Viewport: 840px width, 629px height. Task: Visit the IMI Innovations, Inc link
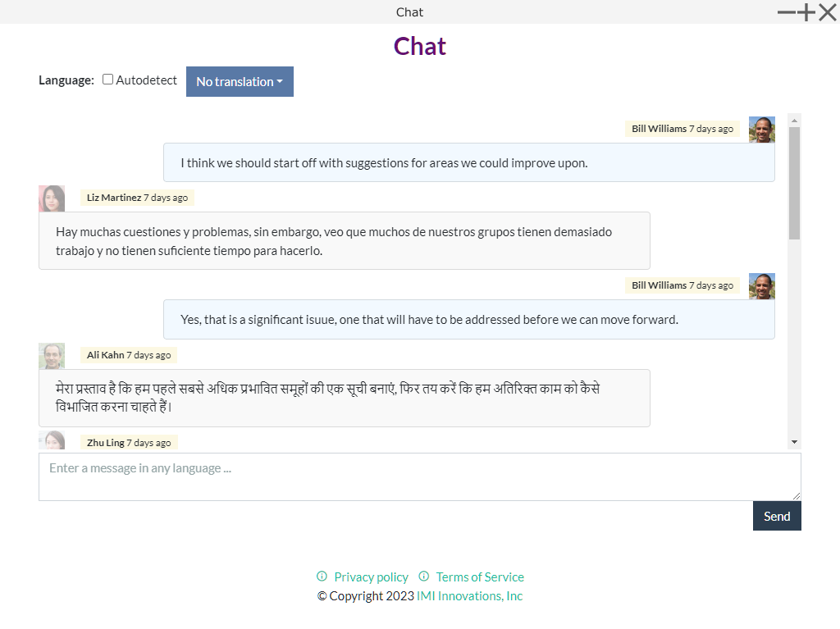coord(469,596)
